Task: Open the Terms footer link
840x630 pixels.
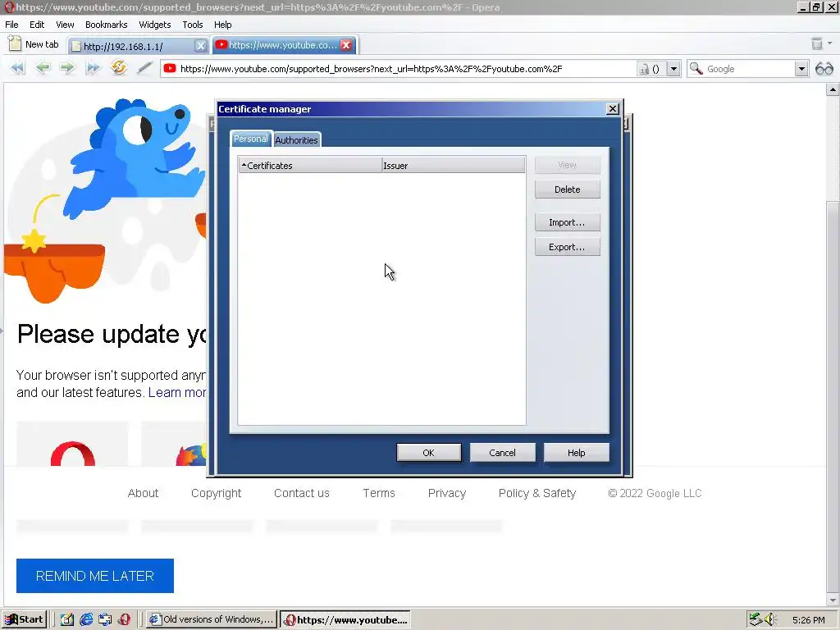Action: (x=379, y=493)
